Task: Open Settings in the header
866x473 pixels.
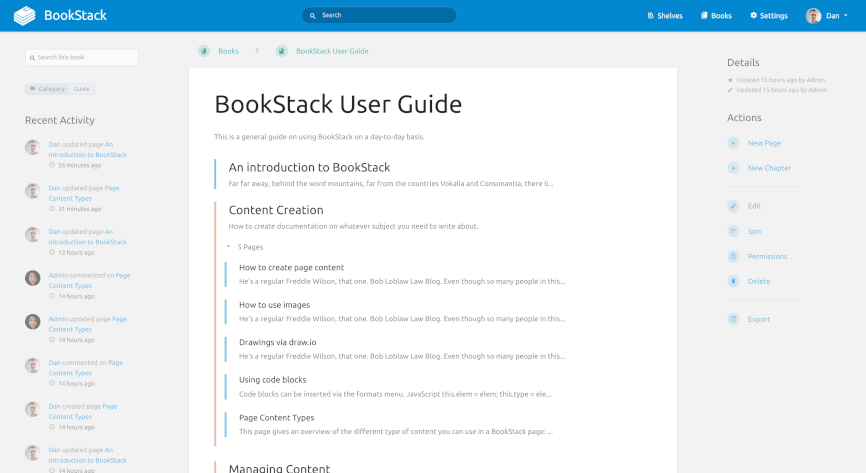Action: (x=769, y=15)
